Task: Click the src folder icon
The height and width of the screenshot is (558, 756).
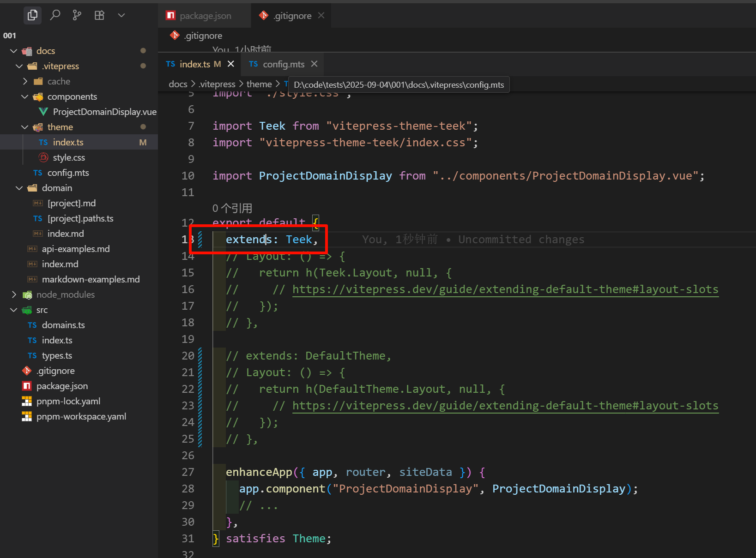Action: coord(27,310)
